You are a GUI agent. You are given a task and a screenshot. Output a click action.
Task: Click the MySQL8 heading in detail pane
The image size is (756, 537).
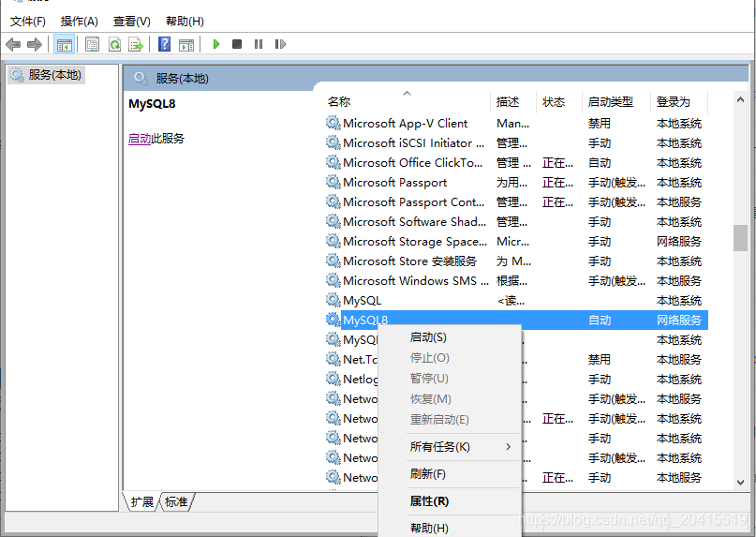(x=152, y=104)
